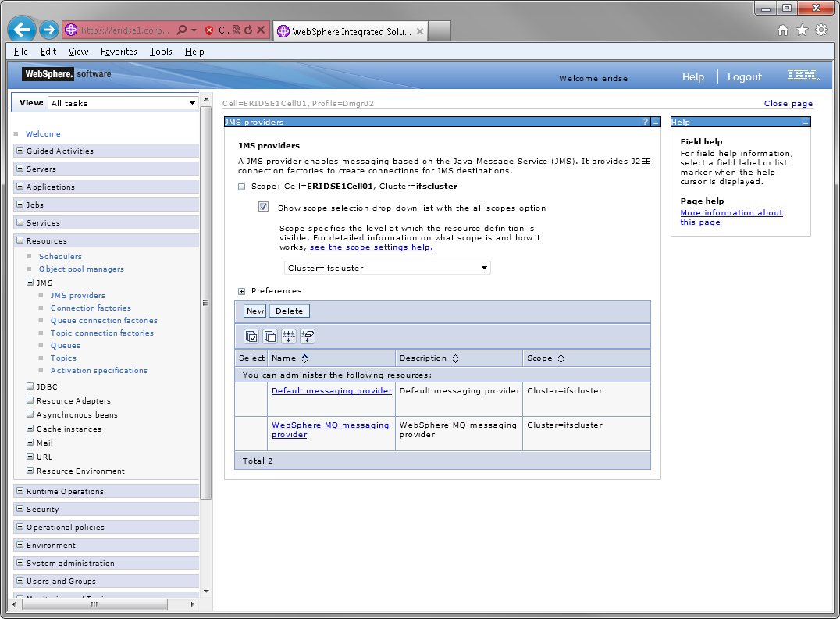Open address bar autocomplete dropdown arrow
The height and width of the screenshot is (619, 840).
194,30
